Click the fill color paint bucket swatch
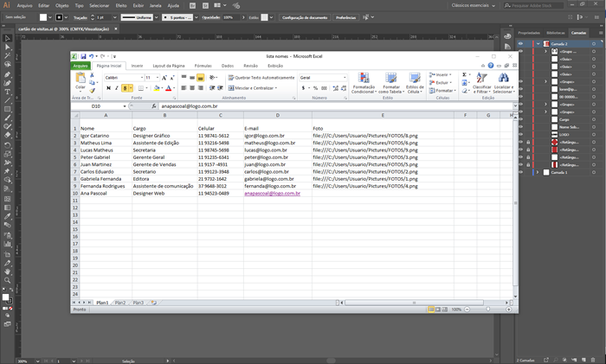606x364 pixels. (x=157, y=88)
